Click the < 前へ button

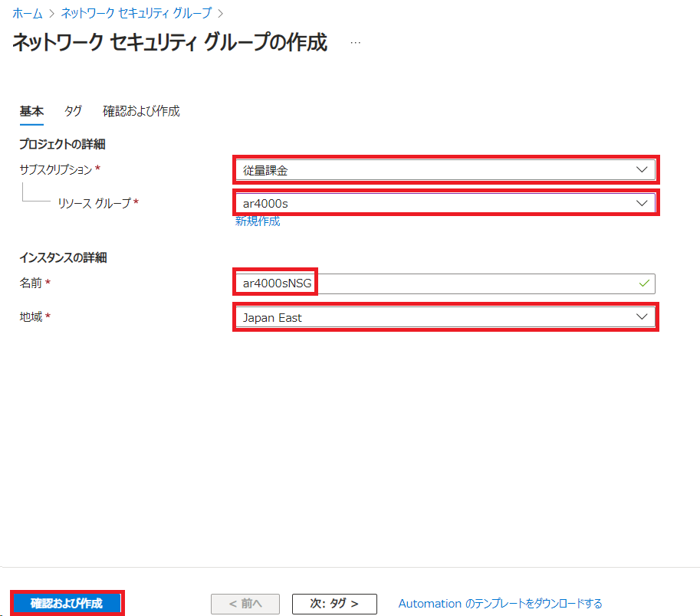245,604
